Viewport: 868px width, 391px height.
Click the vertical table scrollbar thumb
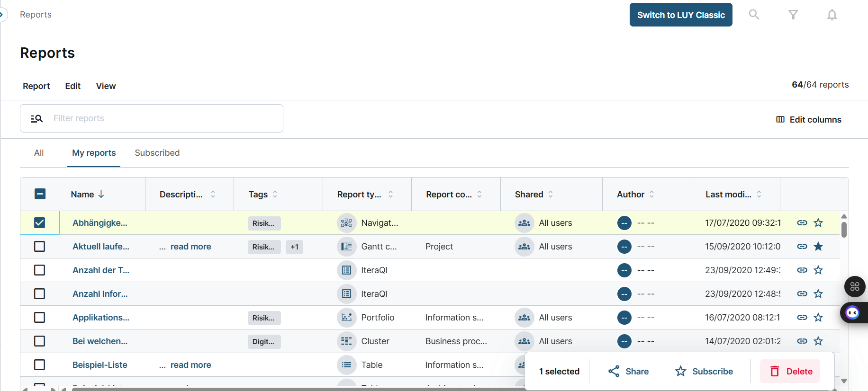[x=844, y=230]
